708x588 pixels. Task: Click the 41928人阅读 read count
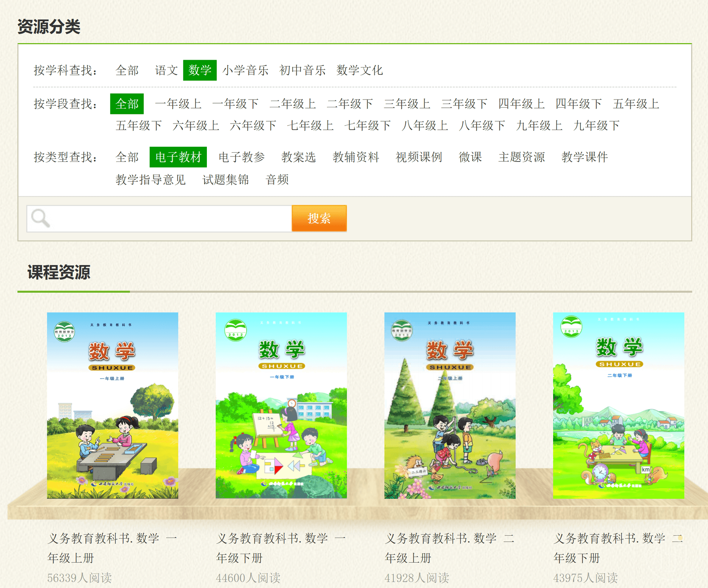tap(417, 578)
